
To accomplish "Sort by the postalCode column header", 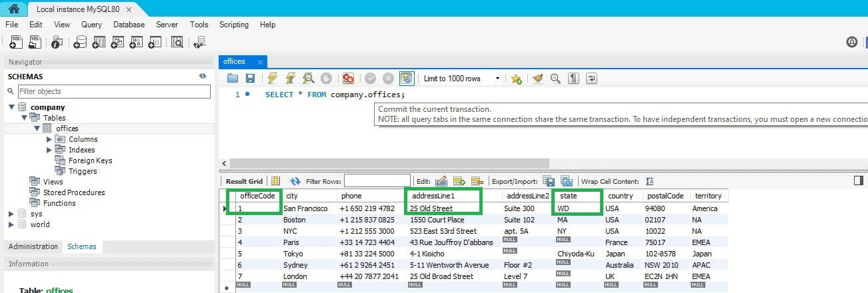I will point(665,196).
